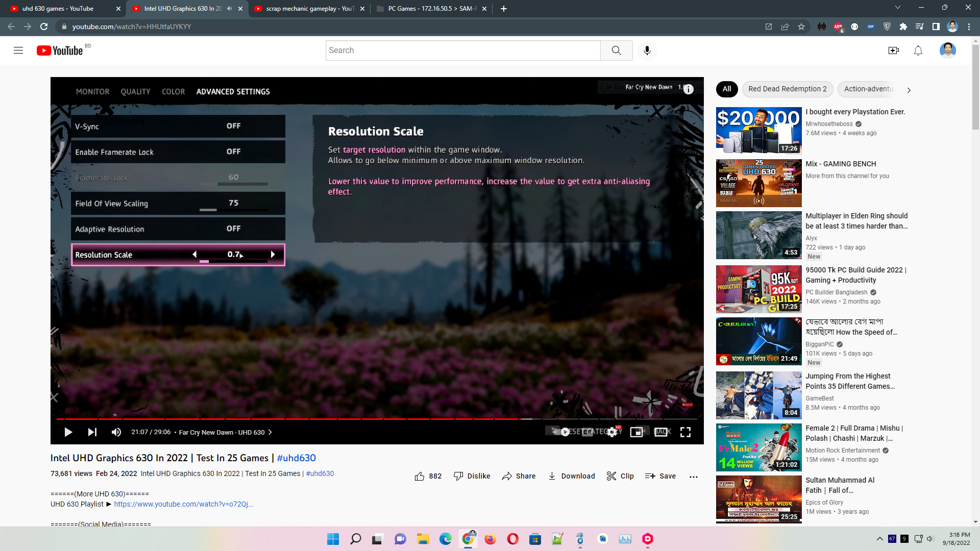
Task: Select the All filter chip
Action: click(x=727, y=89)
